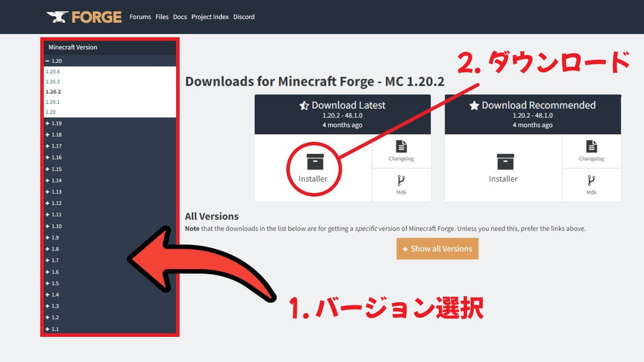Open the Docs page from the top menu
Screen dimensions: 644x362
[x=180, y=17]
